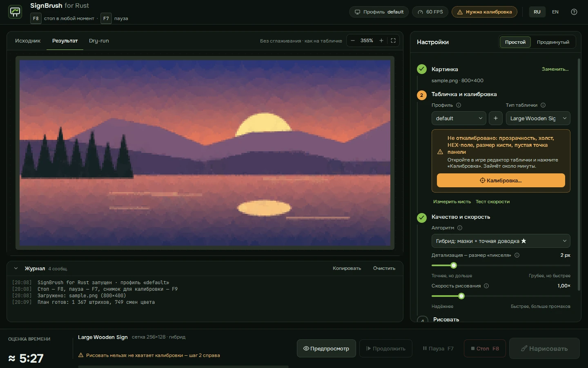The width and height of the screenshot is (588, 368).
Task: Open the help question mark icon
Action: point(574,12)
